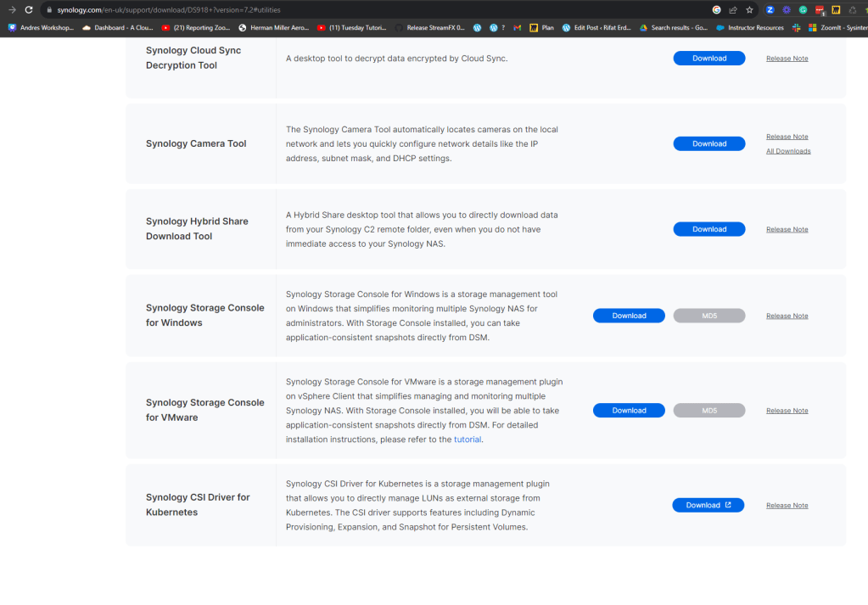Open the Dashboard - A Cloud bookmark
The height and width of the screenshot is (605, 868).
(x=117, y=28)
